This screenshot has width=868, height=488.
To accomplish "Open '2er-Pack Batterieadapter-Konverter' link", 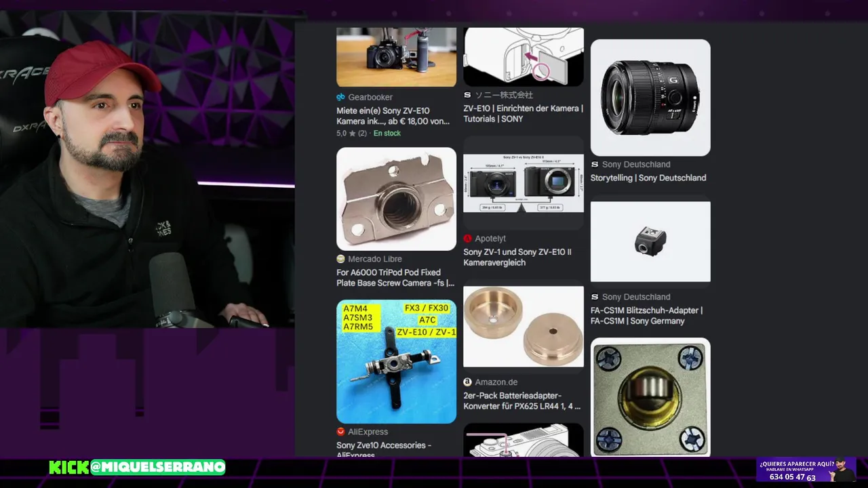I will [522, 401].
